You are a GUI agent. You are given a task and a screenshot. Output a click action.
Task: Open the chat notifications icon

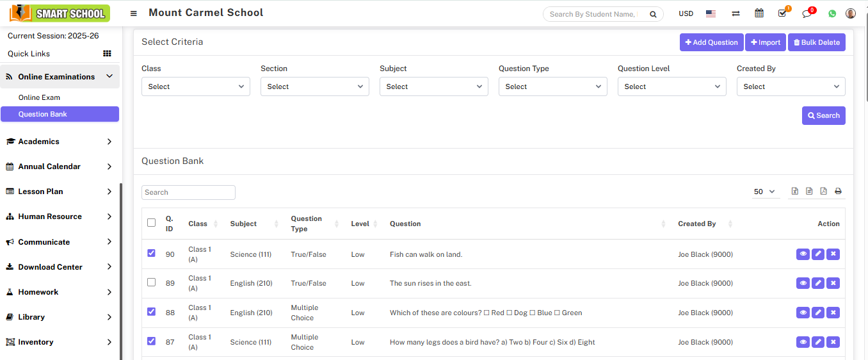[x=807, y=13]
